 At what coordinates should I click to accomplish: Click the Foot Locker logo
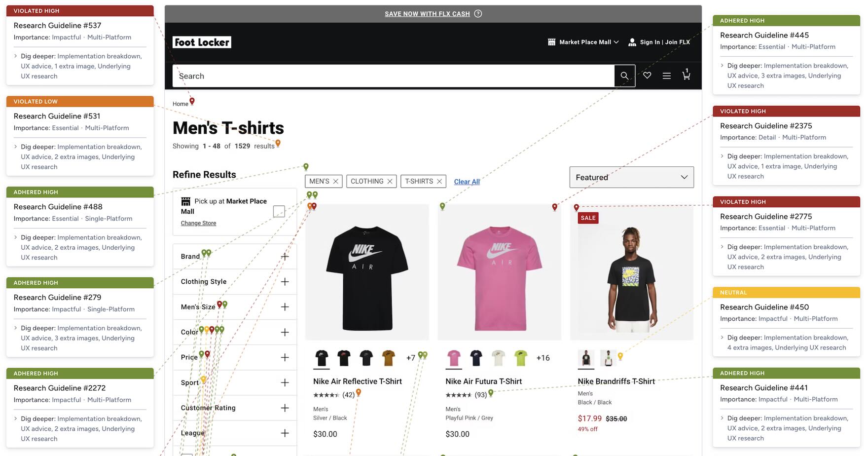[202, 42]
